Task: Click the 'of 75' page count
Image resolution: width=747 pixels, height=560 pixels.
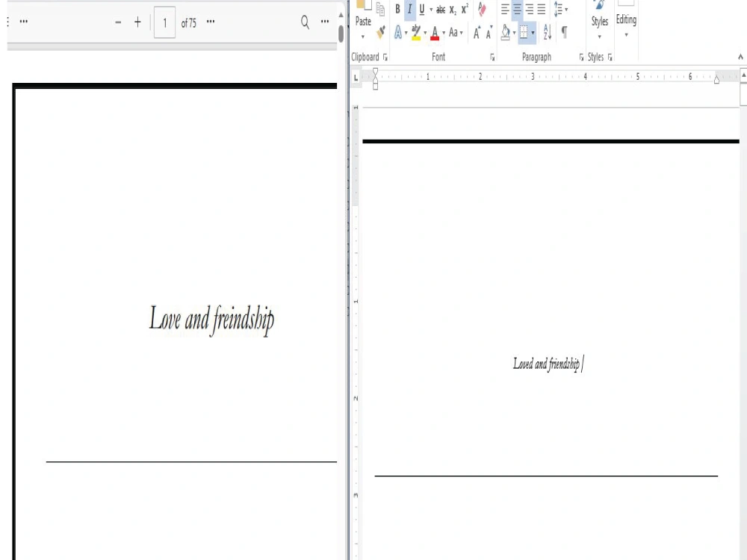Action: click(189, 23)
